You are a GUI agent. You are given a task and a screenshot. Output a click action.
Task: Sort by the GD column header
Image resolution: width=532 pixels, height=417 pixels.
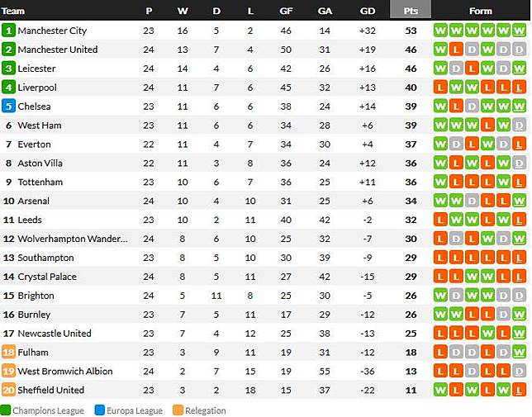click(368, 11)
